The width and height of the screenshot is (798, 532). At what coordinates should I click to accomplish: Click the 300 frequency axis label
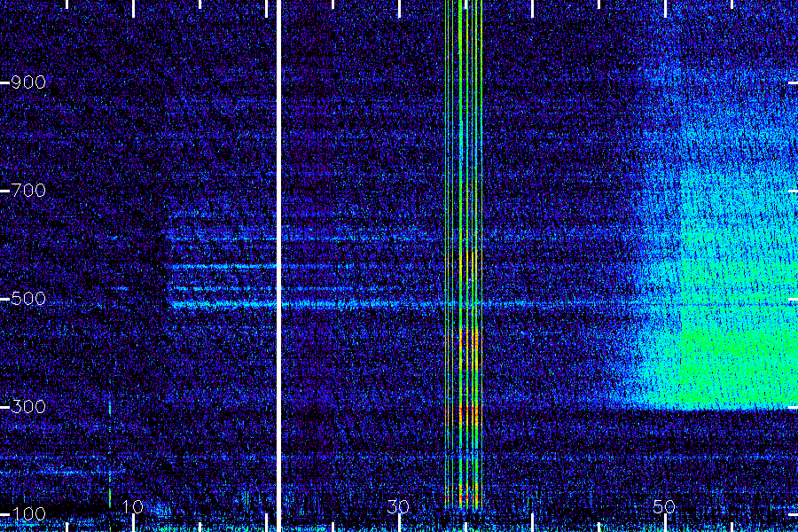tap(28, 406)
